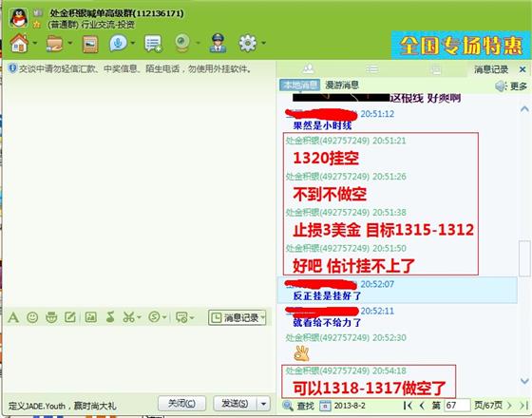The width and height of the screenshot is (532, 418).
Task: Open the group album icon
Action: coord(90,44)
